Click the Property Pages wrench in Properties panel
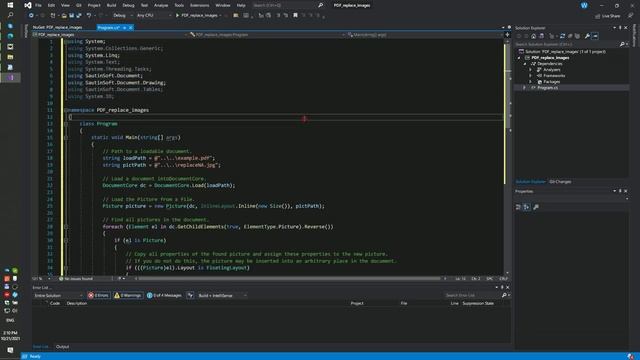Image resolution: width=640 pixels, height=360 pixels. [536, 207]
